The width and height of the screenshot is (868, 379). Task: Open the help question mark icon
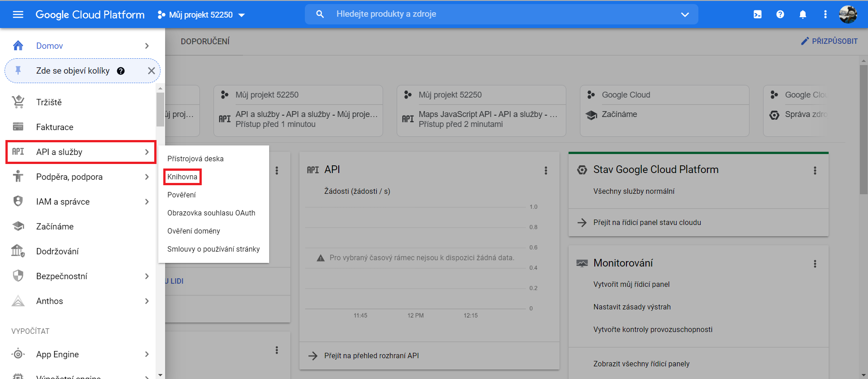pos(780,14)
